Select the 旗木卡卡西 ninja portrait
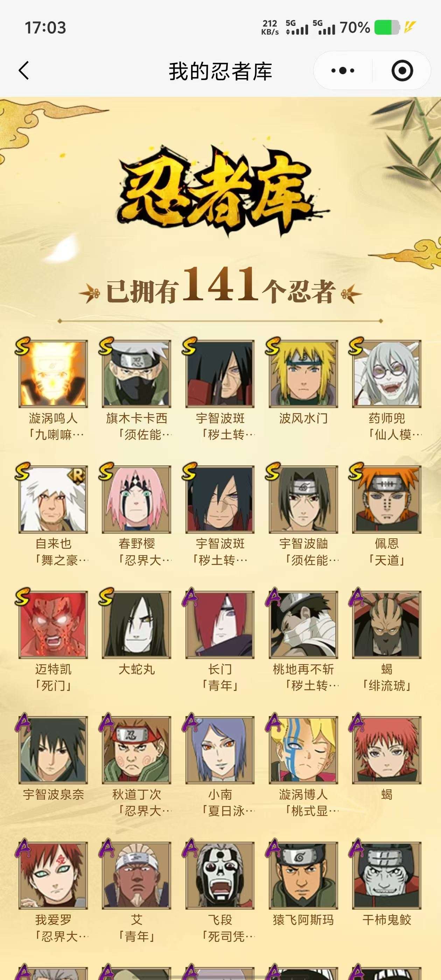This screenshot has height=980, width=441. 136,373
